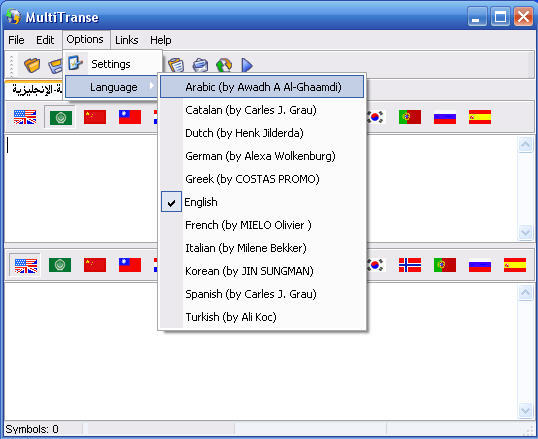Toggle US/UK flag in target language row
The height and width of the screenshot is (439, 538).
pyautogui.click(x=25, y=265)
